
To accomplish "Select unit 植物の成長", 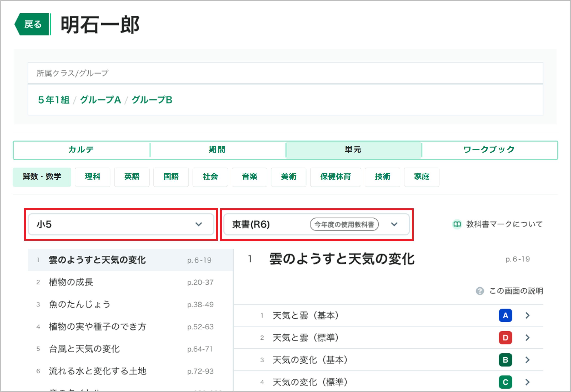I will [131, 282].
